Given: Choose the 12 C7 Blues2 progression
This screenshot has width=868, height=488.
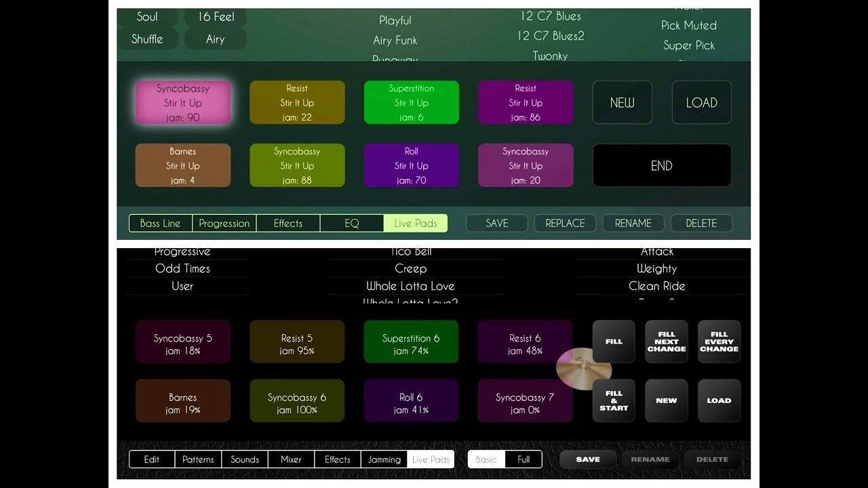Looking at the screenshot, I should [x=551, y=35].
